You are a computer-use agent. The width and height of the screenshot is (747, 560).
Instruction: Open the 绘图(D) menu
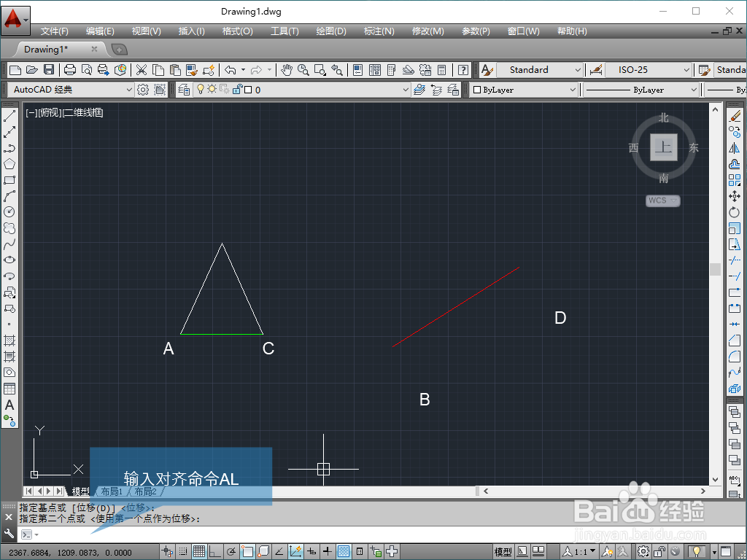coord(331,31)
